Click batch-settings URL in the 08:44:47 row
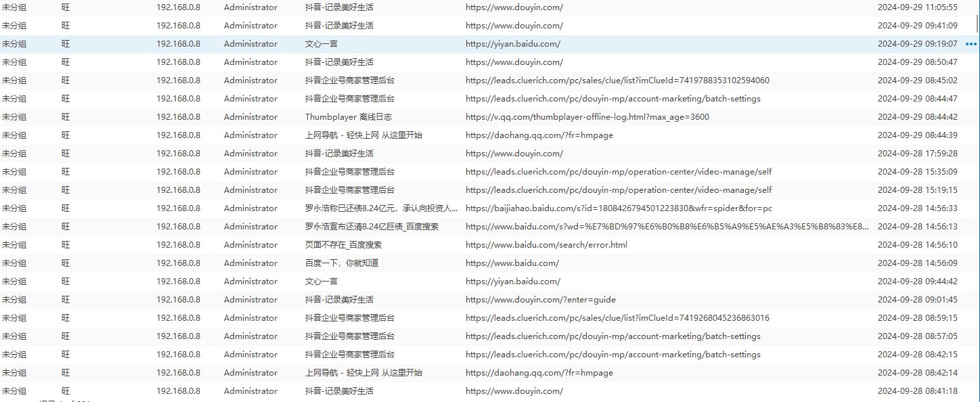Screen dimensions: 980x402 613,99
